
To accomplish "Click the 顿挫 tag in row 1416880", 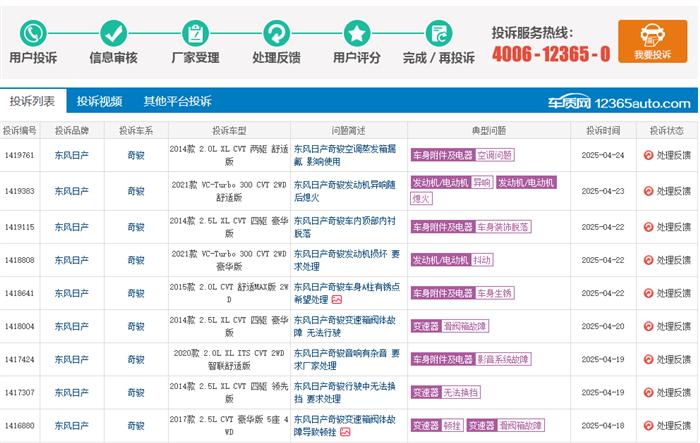I will 452,425.
